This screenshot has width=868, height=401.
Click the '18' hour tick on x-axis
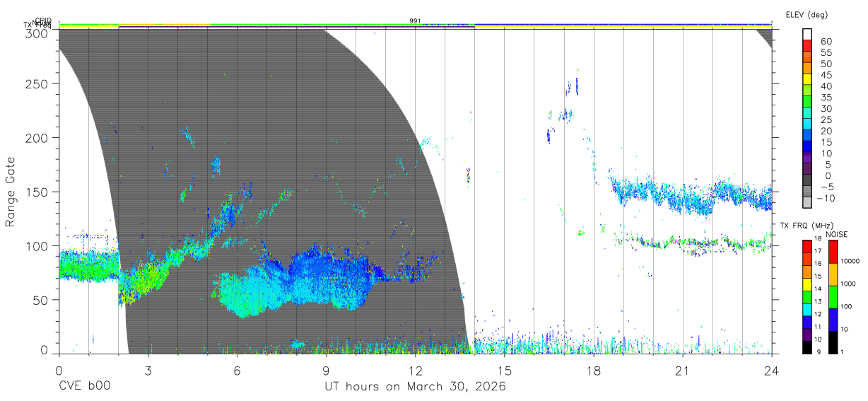[593, 370]
